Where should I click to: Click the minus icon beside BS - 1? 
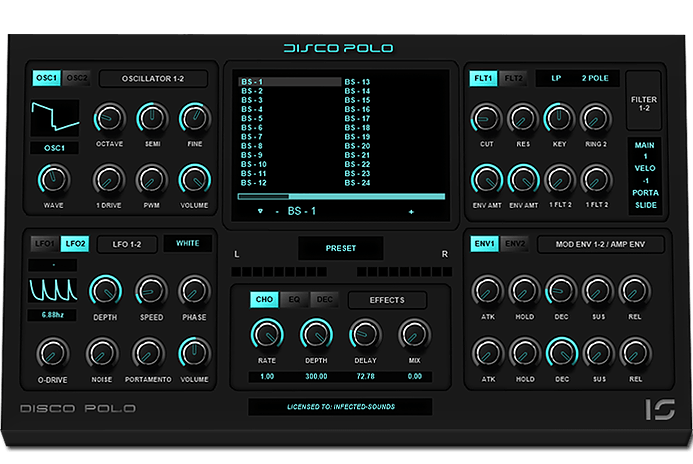coord(276,212)
